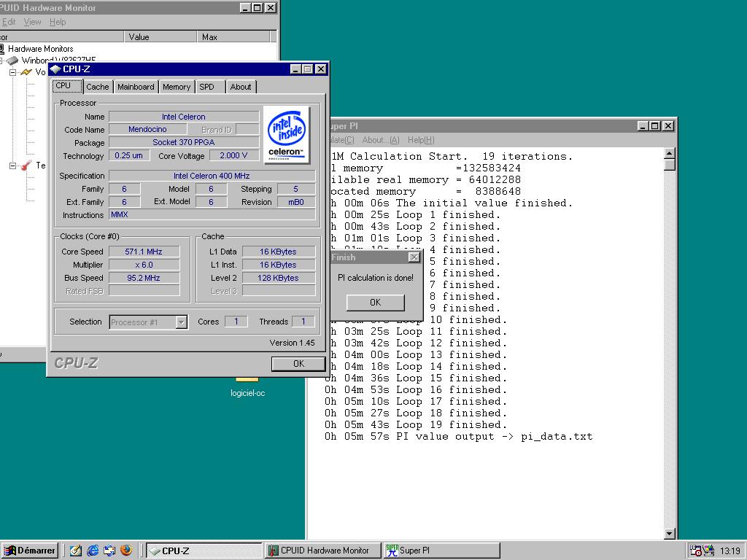The image size is (747, 560).
Task: Click the Intel Inside Celeron logo
Action: point(286,135)
